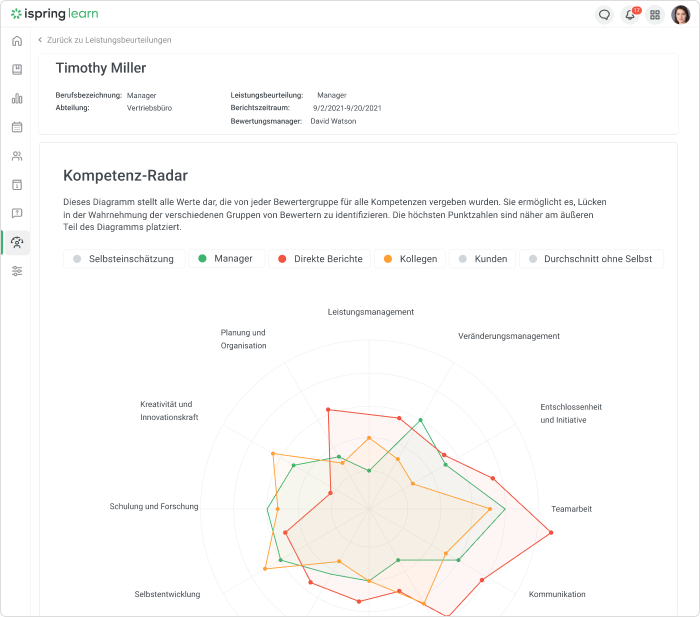Click the David Watson reviewer name

pos(333,121)
